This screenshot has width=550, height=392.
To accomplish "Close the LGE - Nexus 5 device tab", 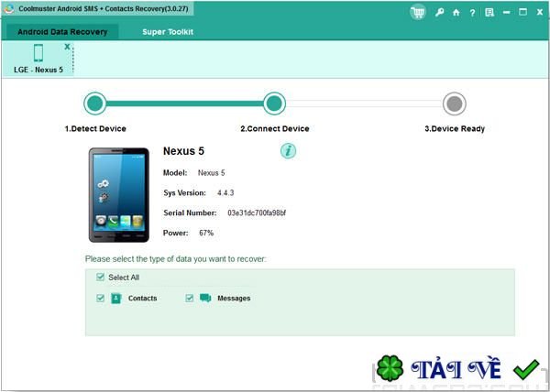I will (x=67, y=47).
